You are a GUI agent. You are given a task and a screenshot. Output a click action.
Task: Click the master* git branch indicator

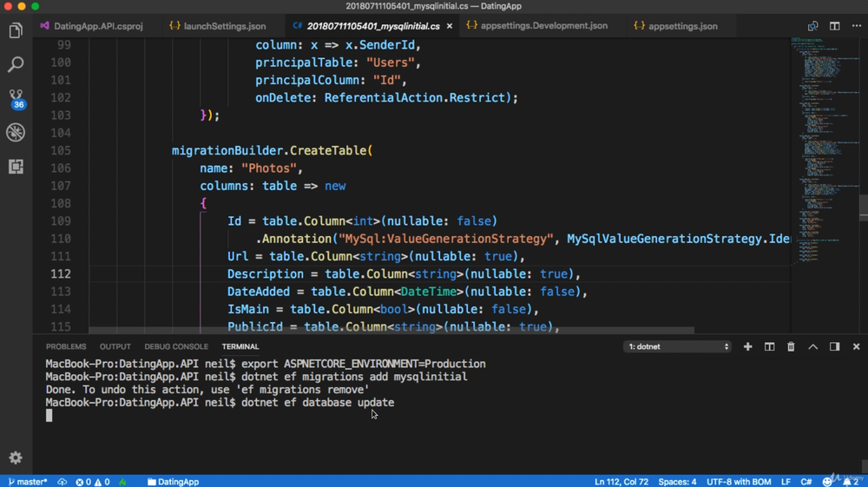click(28, 482)
